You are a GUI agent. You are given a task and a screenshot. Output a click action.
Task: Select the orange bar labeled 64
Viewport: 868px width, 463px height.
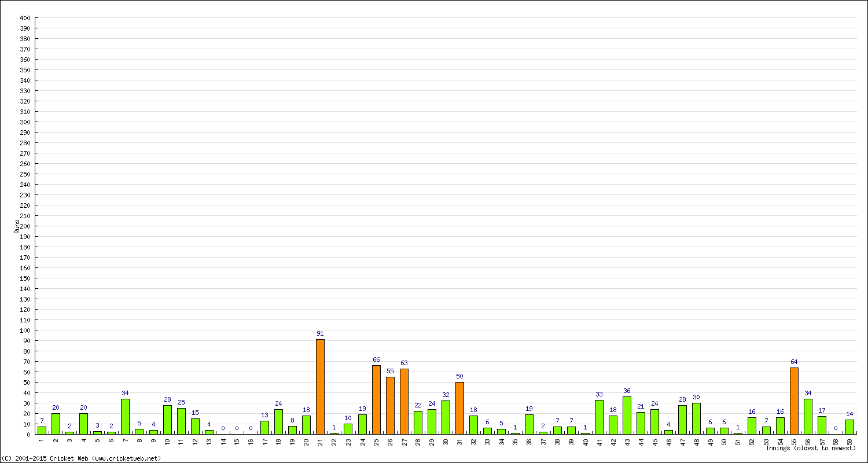coord(794,400)
